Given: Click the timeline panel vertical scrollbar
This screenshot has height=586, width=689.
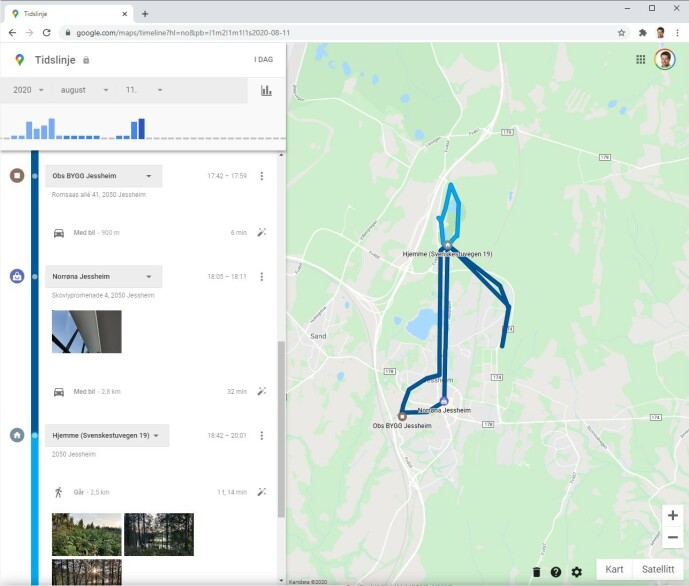Looking at the screenshot, I should pos(281,429).
